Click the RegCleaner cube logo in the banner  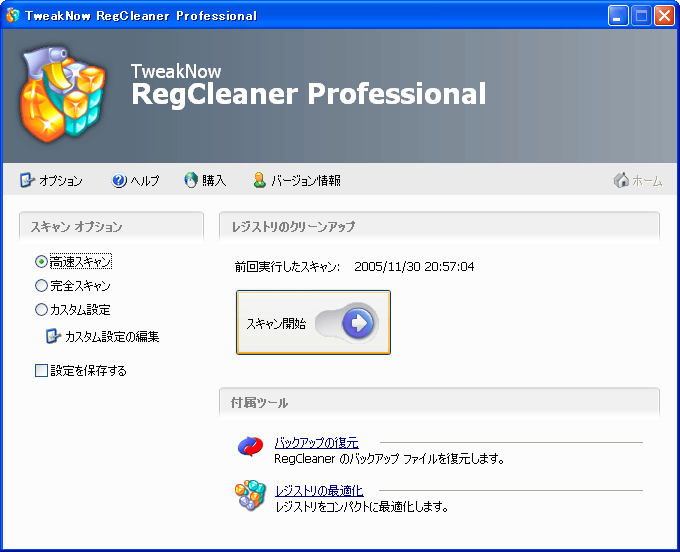63,95
